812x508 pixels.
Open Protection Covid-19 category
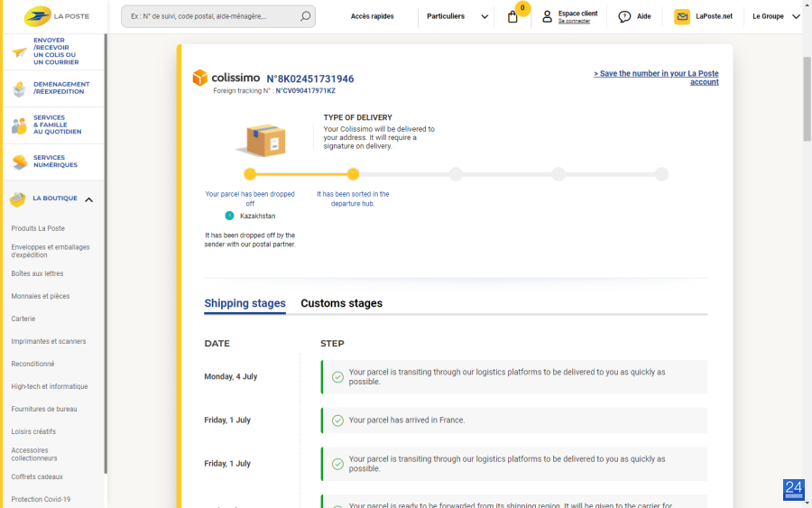(x=41, y=499)
